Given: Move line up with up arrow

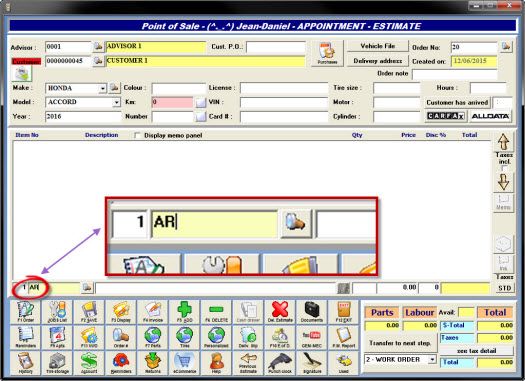Looking at the screenshot, I should [x=504, y=142].
